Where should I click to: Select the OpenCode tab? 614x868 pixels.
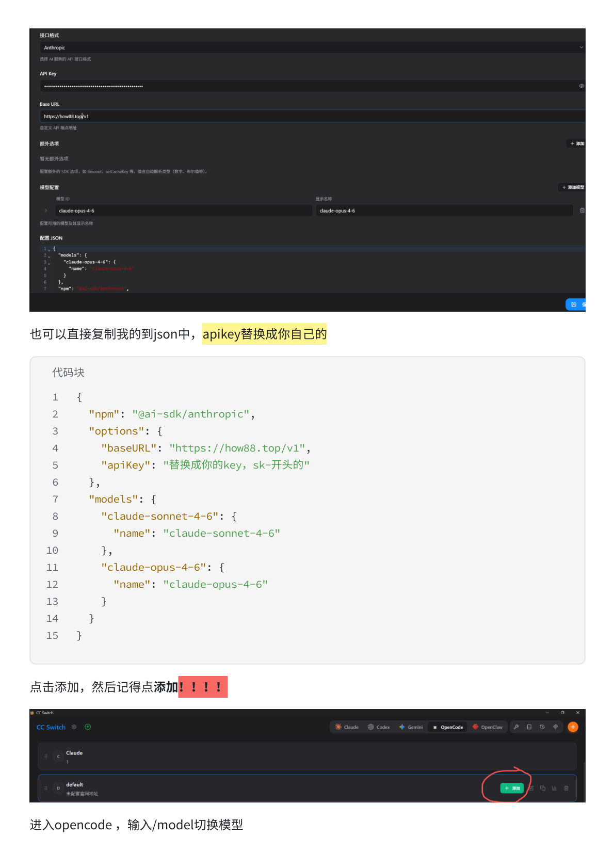pyautogui.click(x=448, y=727)
